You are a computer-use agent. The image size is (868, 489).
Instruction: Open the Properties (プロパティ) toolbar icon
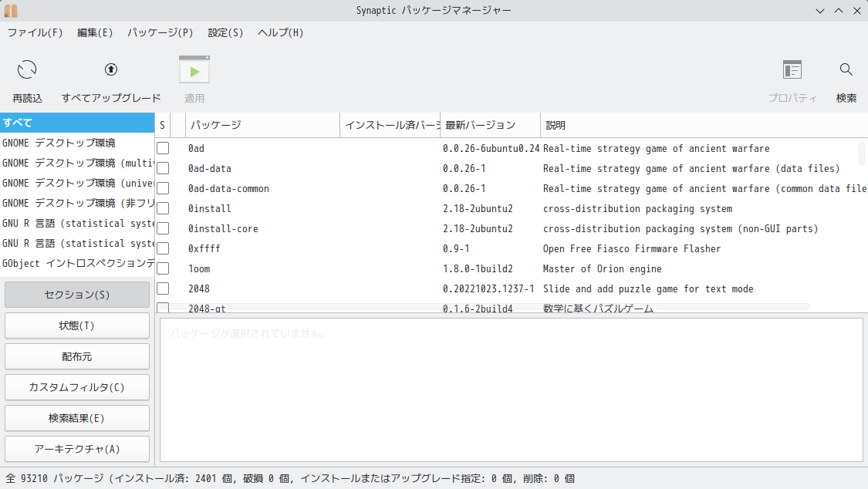pos(792,69)
